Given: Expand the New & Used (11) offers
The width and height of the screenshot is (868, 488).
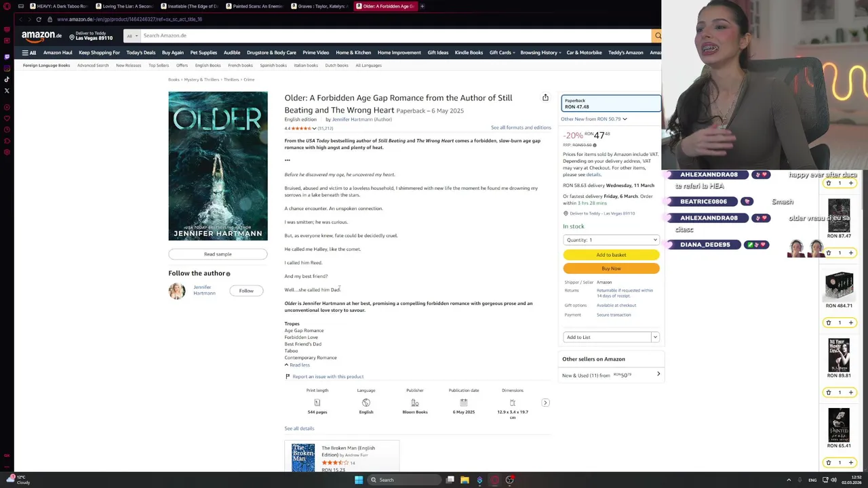Looking at the screenshot, I should pyautogui.click(x=610, y=375).
